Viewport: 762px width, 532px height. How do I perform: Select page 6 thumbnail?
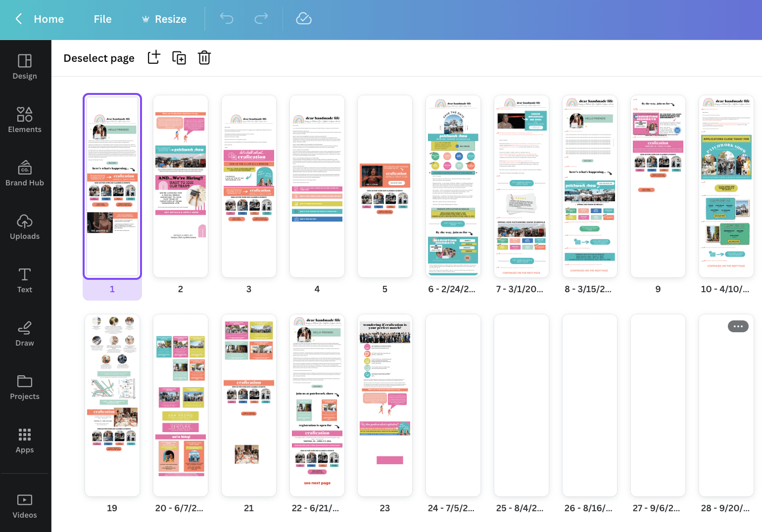[453, 186]
